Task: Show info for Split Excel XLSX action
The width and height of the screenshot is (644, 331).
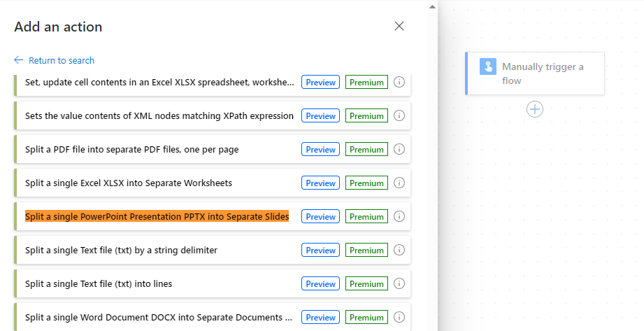Action: tap(399, 183)
